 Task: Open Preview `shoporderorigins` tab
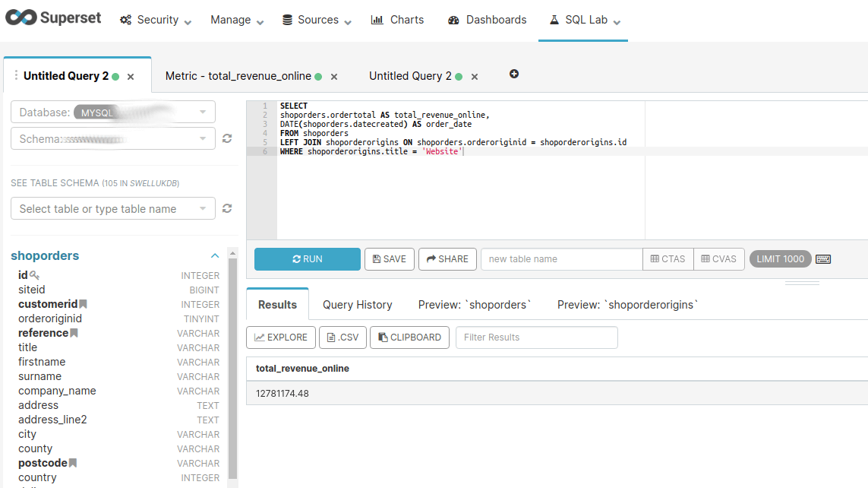(628, 305)
